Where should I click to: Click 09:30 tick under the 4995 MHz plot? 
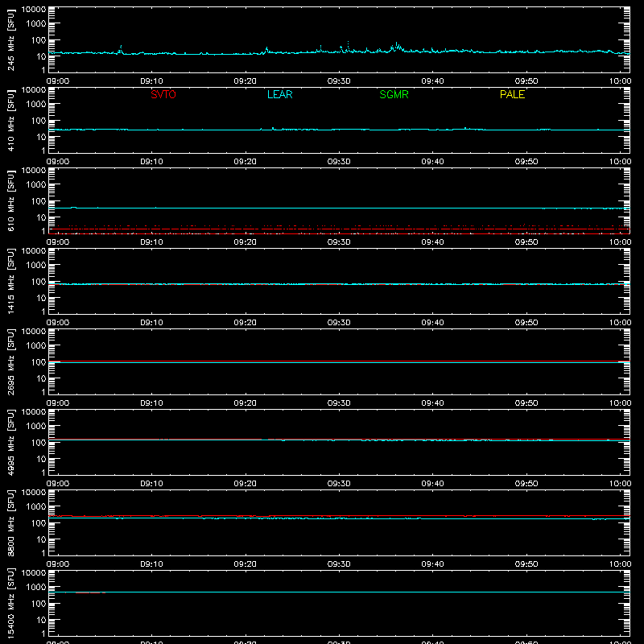(339, 484)
